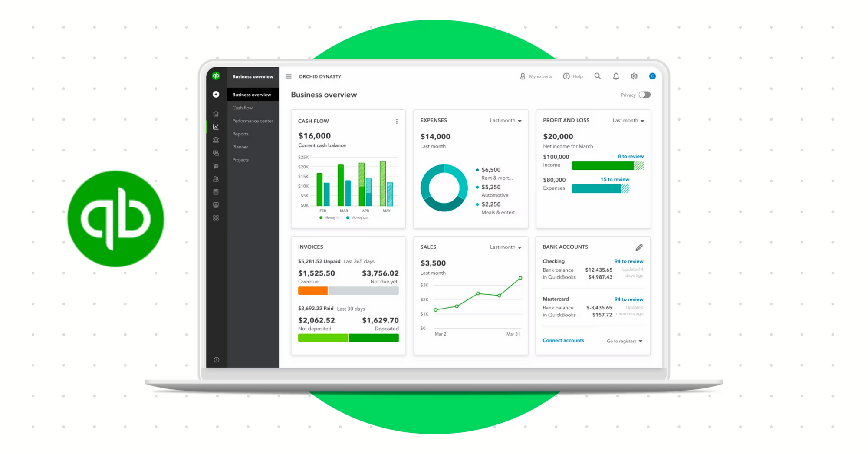Click the orange Overdue invoice bar

click(x=313, y=291)
